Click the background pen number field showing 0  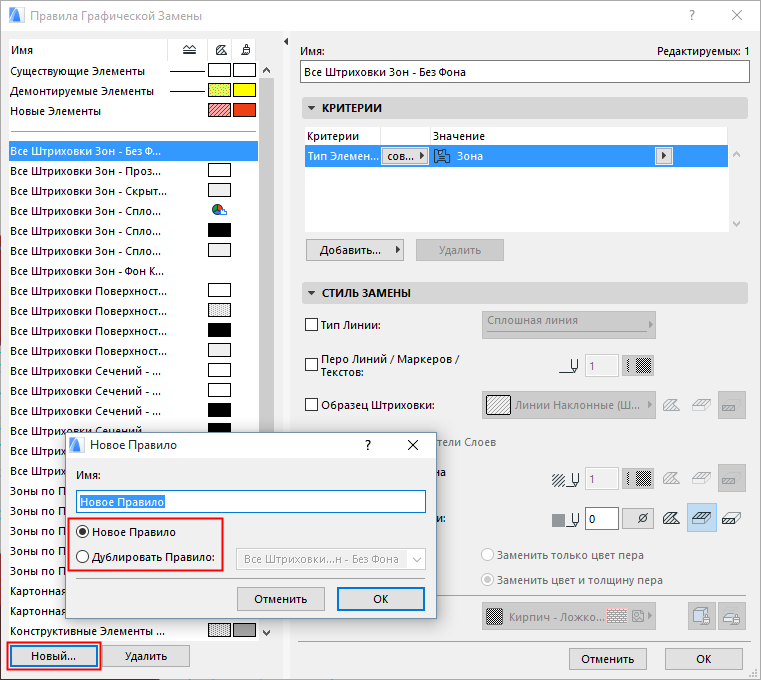click(602, 519)
